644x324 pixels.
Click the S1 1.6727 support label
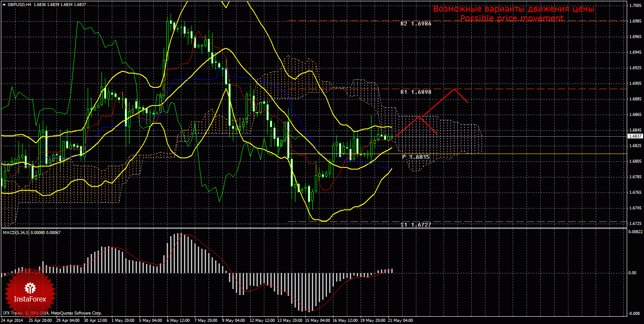click(416, 225)
